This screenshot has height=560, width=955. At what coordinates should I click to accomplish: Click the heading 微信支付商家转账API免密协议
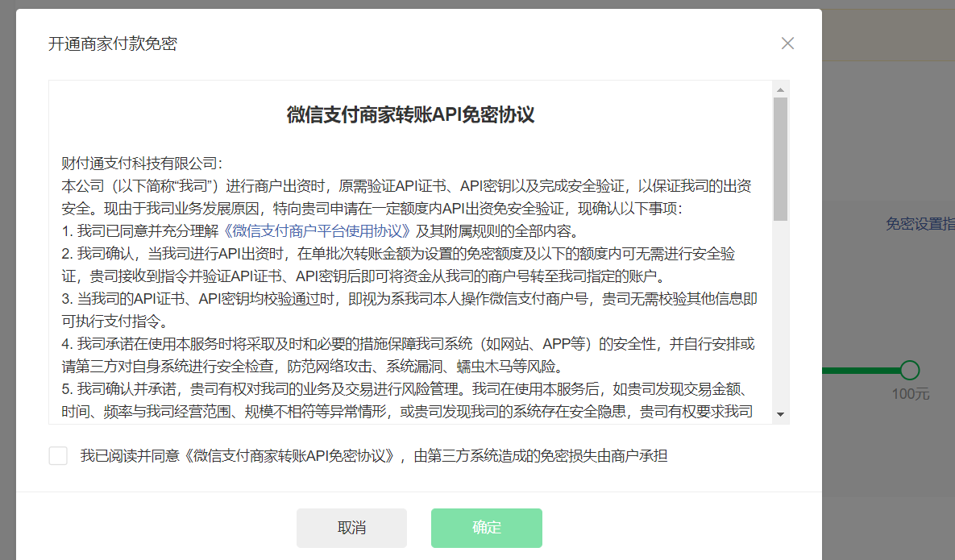[x=410, y=115]
